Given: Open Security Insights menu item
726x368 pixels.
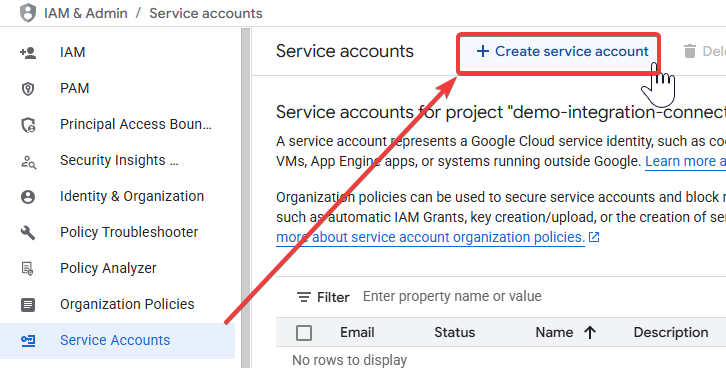Looking at the screenshot, I should click(118, 161).
